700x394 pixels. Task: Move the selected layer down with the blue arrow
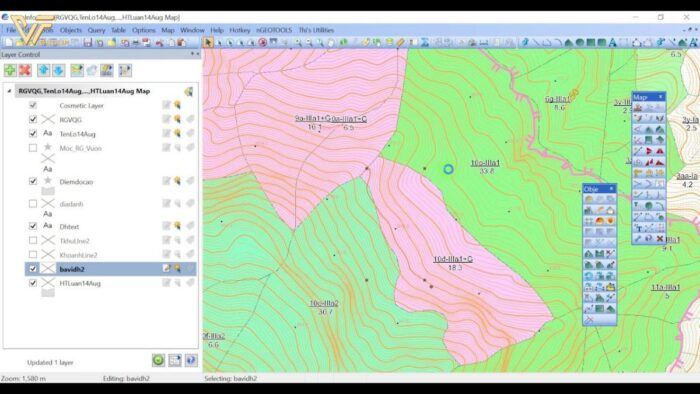click(58, 71)
